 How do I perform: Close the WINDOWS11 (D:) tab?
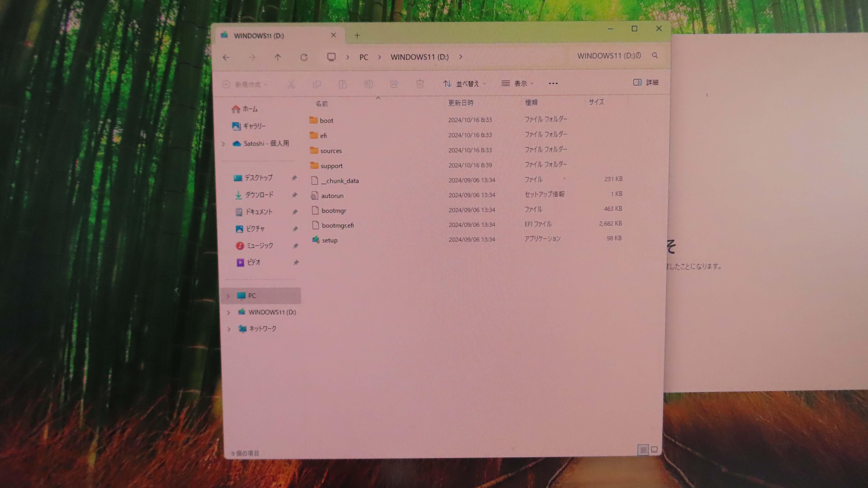point(334,35)
